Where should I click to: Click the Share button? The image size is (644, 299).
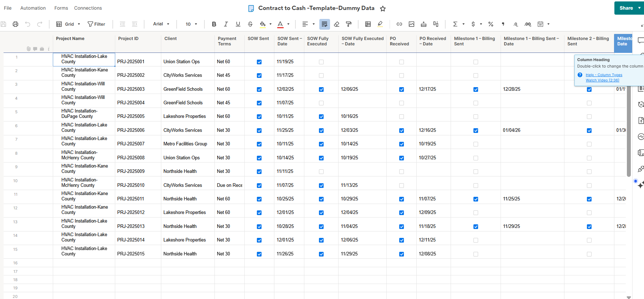click(626, 8)
